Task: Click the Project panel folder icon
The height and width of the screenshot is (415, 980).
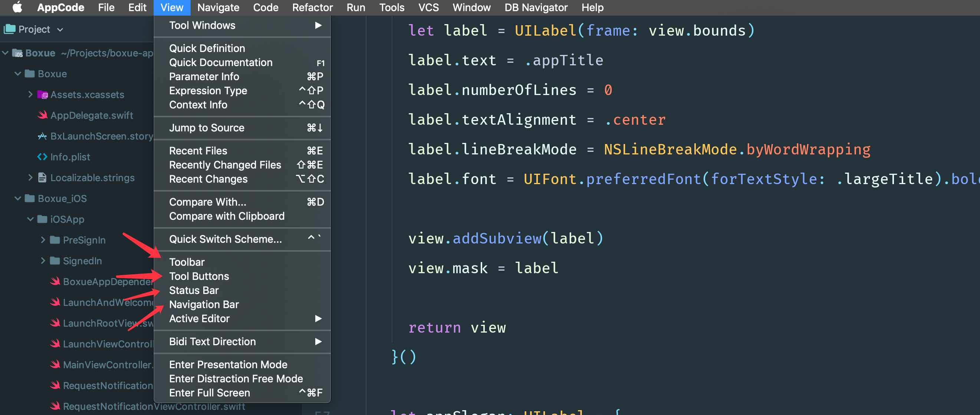Action: (9, 29)
